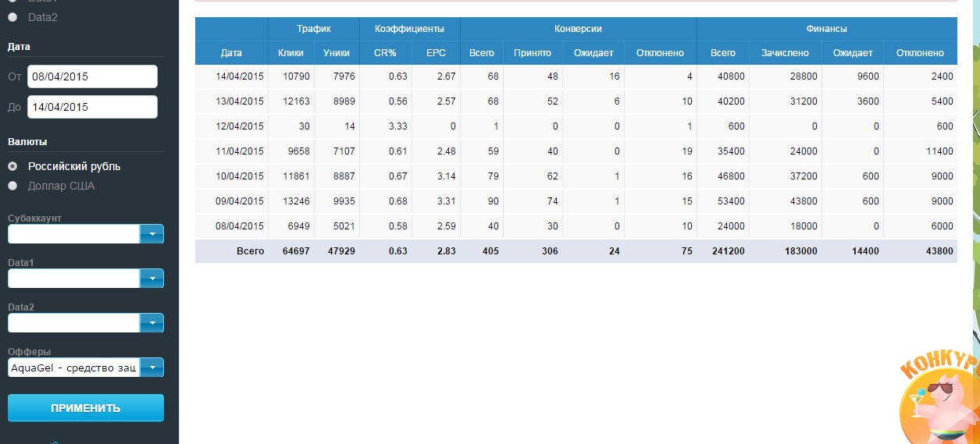Choose Доллар США currency radio
Screen dimensions: 980x444
(x=12, y=186)
